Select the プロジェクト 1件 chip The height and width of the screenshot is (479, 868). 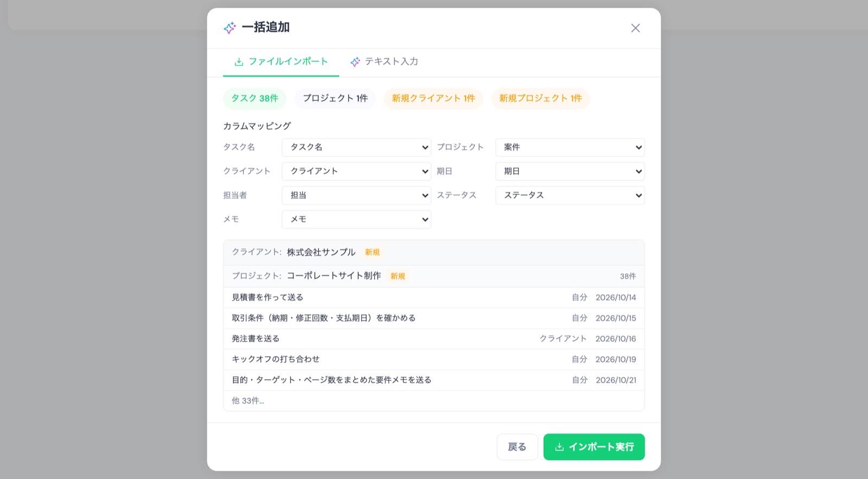pos(335,98)
